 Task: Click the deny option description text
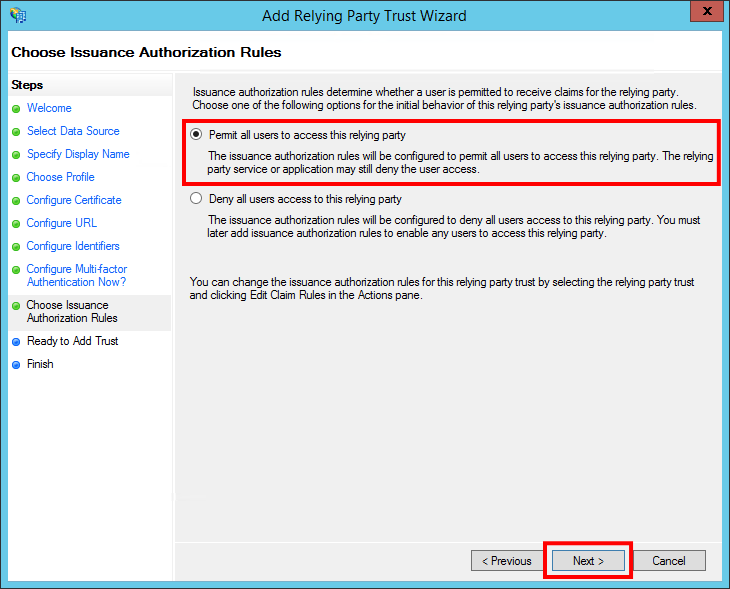454,226
